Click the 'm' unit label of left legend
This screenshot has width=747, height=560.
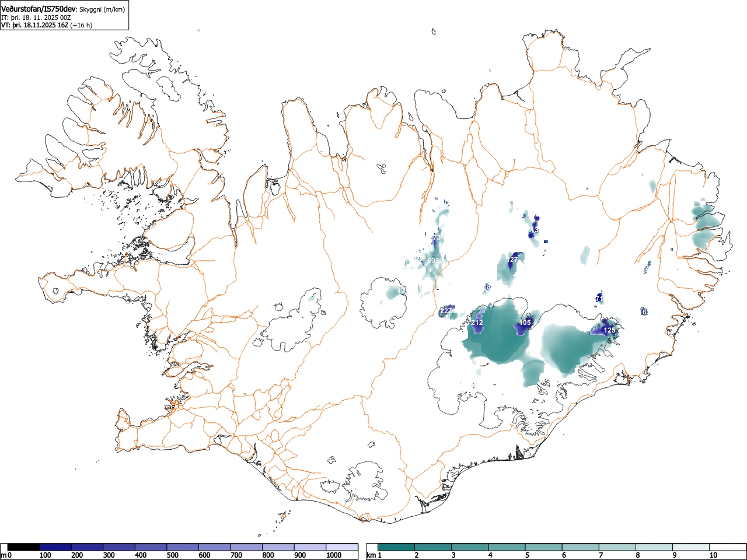pos(4,555)
